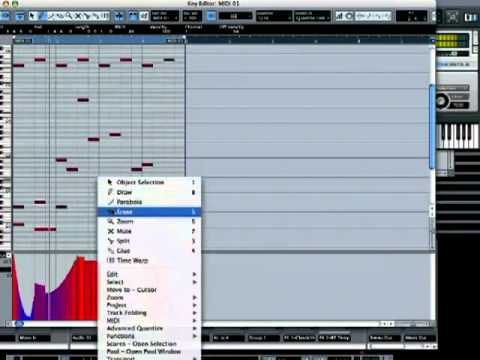Open the Quantize value dropdown

pos(274,16)
